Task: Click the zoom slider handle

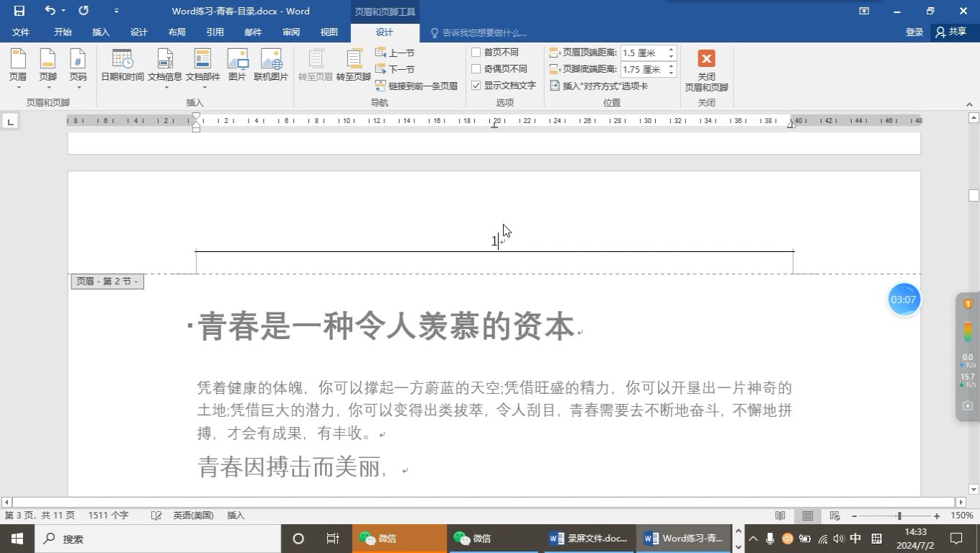Action: (899, 516)
